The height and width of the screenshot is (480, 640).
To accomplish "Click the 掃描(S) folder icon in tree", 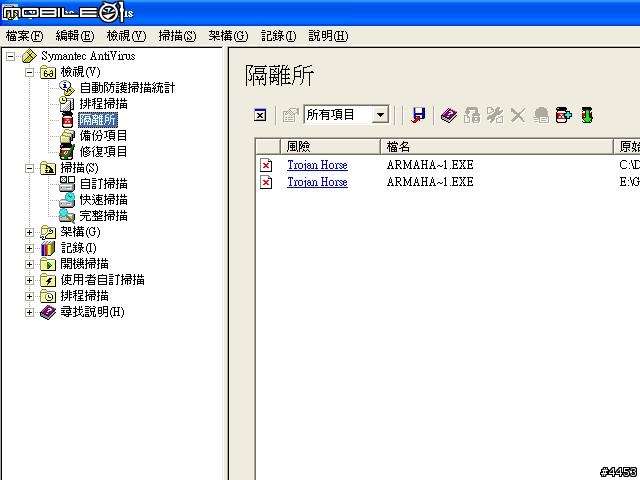I will coord(48,168).
